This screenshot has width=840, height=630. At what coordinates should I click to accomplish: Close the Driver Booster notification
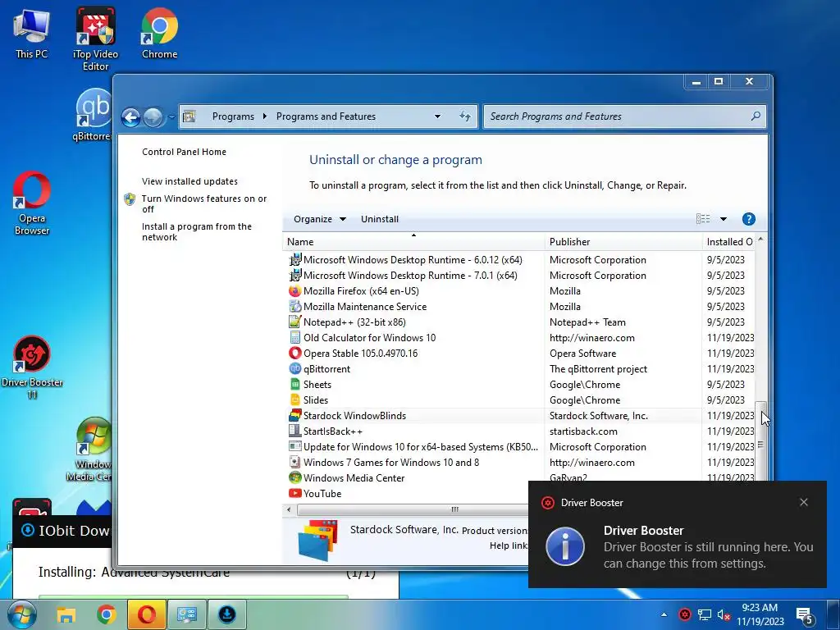[804, 502]
